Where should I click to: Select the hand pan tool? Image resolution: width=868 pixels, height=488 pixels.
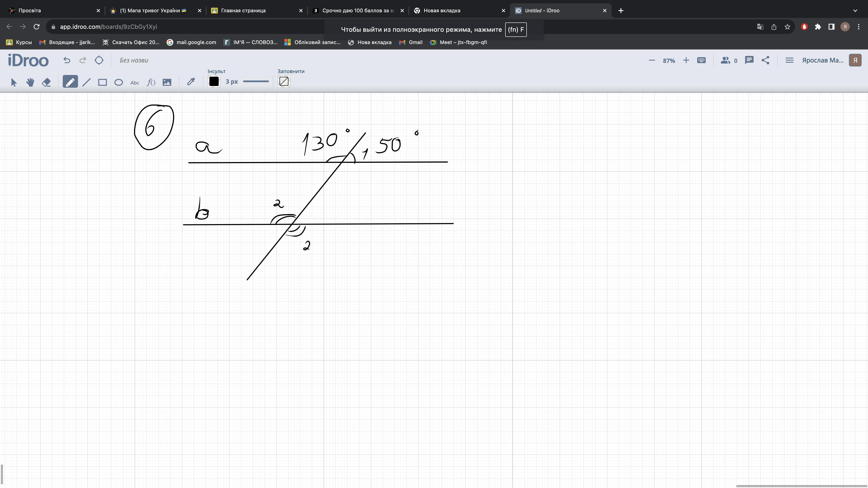click(x=30, y=83)
